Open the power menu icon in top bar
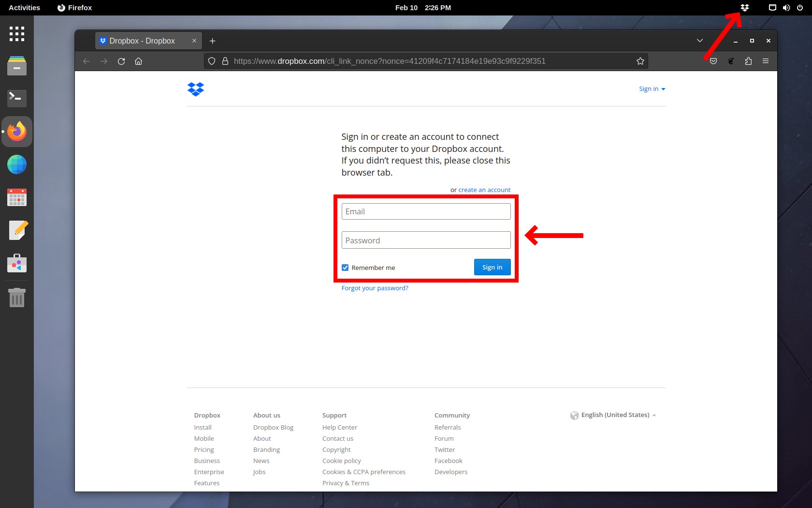The image size is (812, 508). click(800, 8)
